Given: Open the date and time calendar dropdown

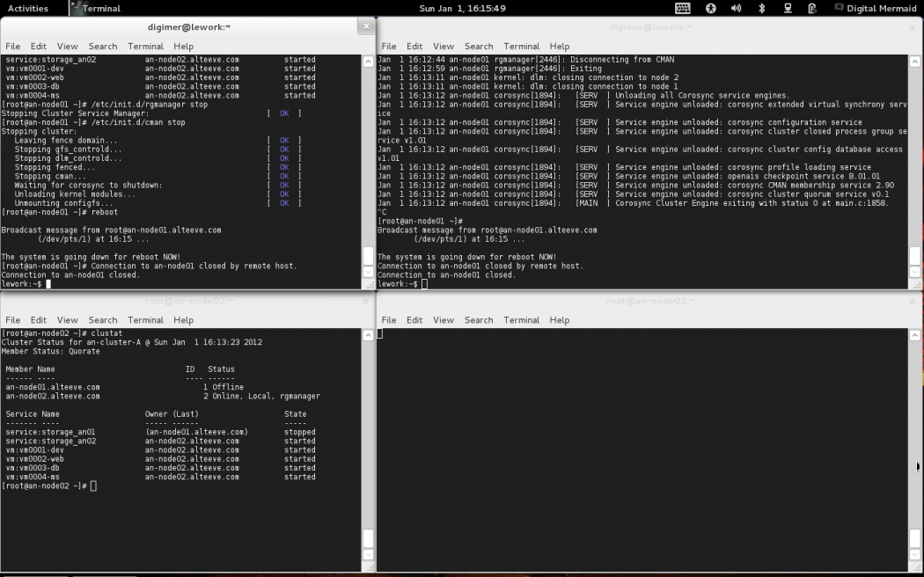Looking at the screenshot, I should tap(462, 8).
